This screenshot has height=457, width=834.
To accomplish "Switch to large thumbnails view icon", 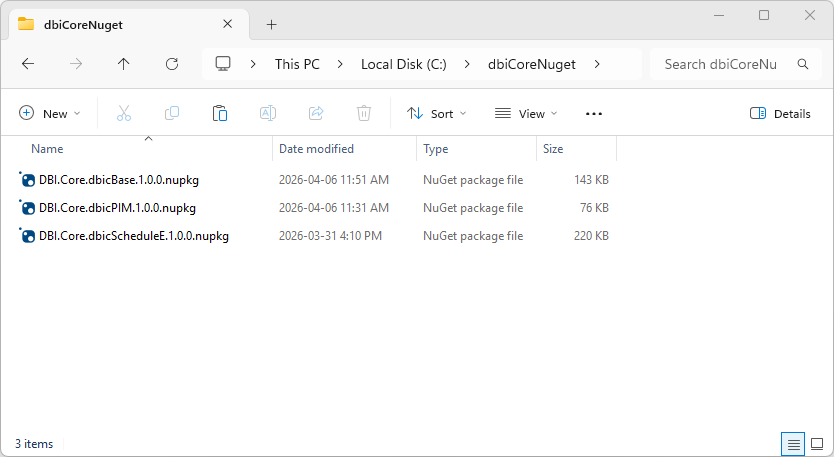I will (x=817, y=444).
